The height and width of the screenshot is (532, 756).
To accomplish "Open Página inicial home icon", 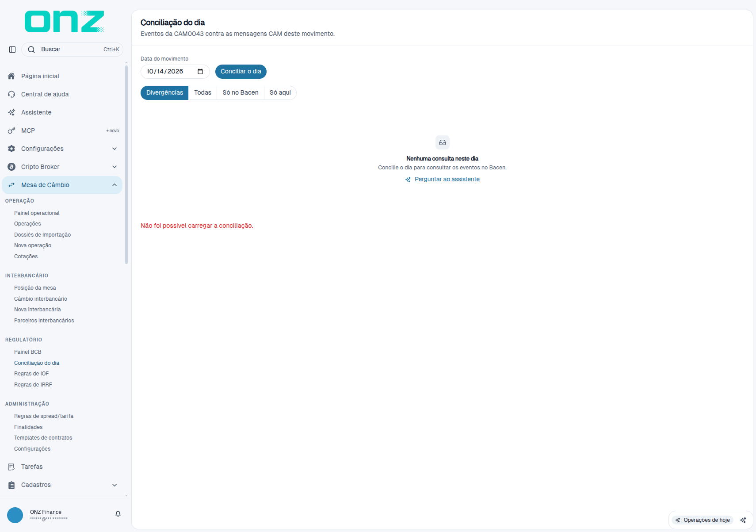I will pos(11,76).
